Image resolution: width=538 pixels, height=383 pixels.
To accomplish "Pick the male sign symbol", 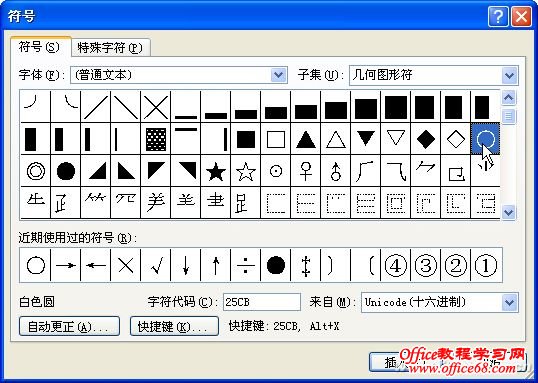I will [x=336, y=171].
